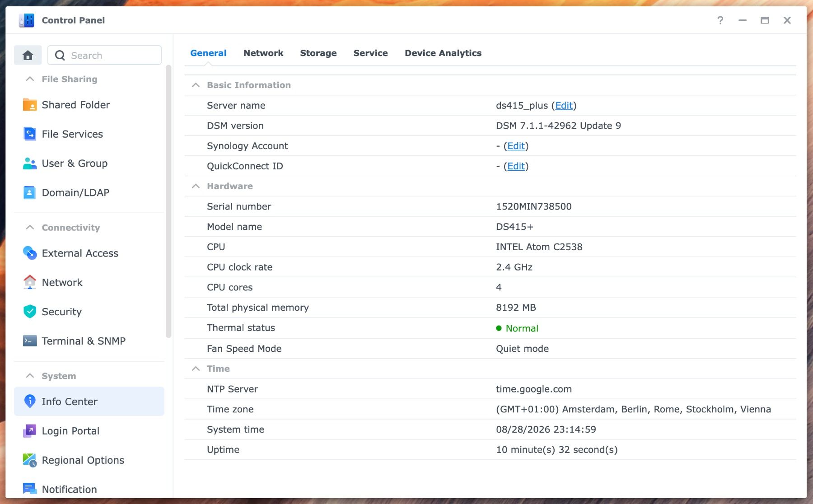Click the Login Portal icon

click(30, 431)
